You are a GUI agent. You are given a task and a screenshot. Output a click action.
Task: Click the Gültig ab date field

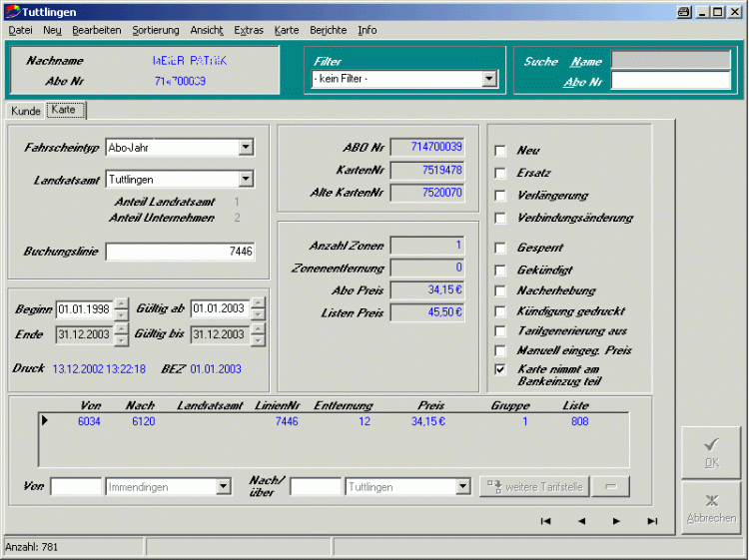221,308
